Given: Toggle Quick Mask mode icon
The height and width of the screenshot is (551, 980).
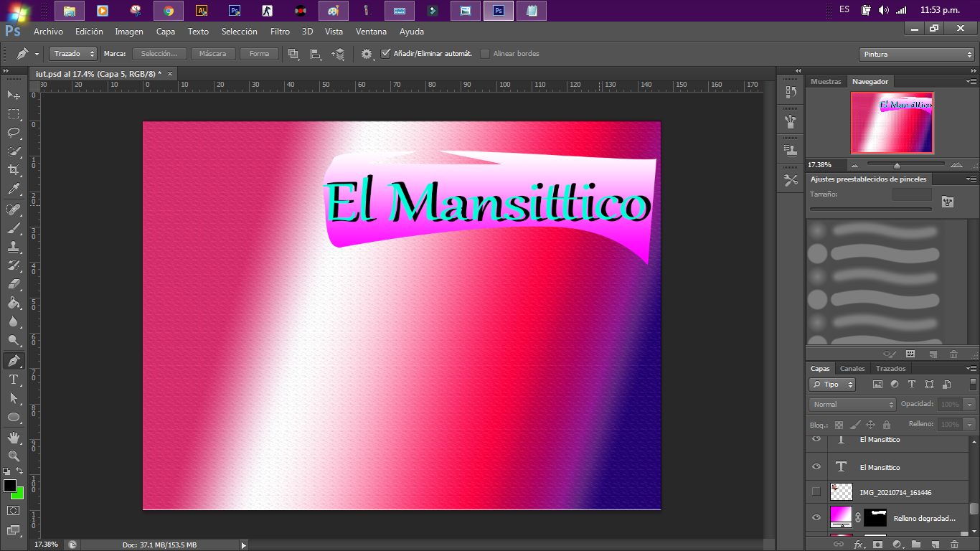Looking at the screenshot, I should click(14, 510).
